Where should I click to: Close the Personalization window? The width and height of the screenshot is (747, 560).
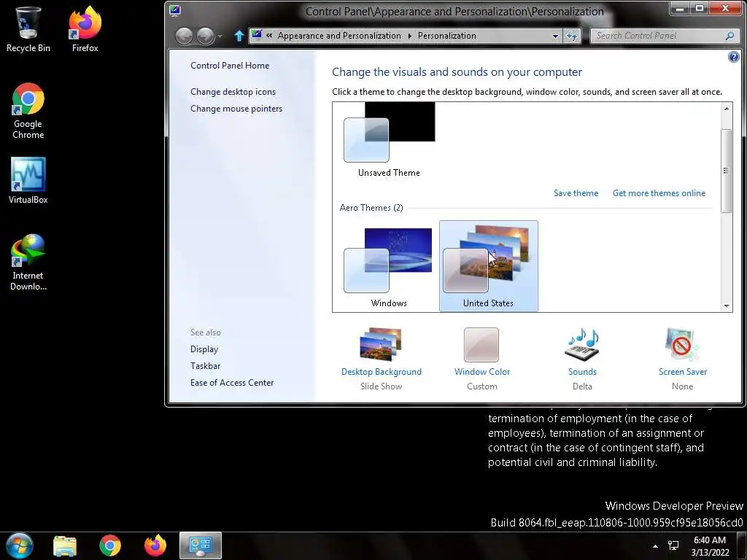725,8
